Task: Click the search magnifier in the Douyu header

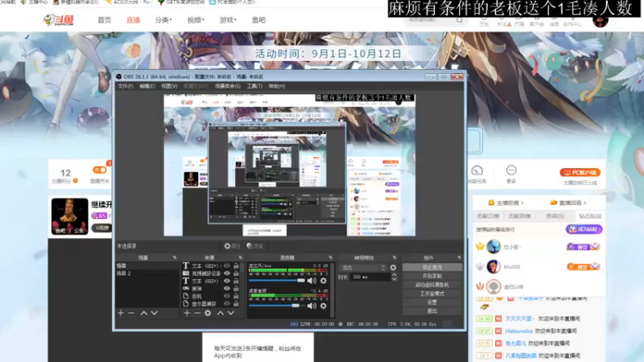Action: click(x=460, y=19)
